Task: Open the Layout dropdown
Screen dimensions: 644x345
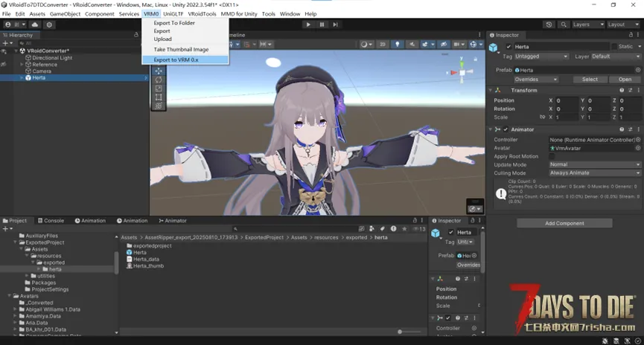Action: pyautogui.click(x=623, y=25)
